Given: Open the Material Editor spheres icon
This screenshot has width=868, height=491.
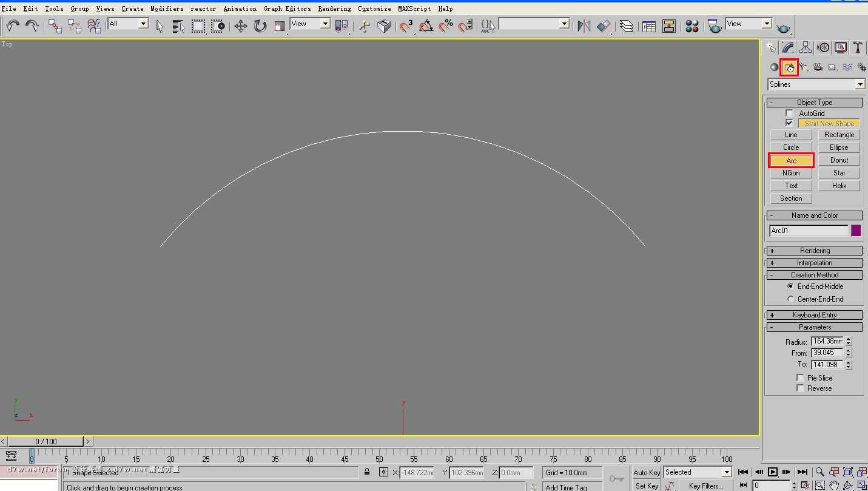Looking at the screenshot, I should [x=692, y=25].
